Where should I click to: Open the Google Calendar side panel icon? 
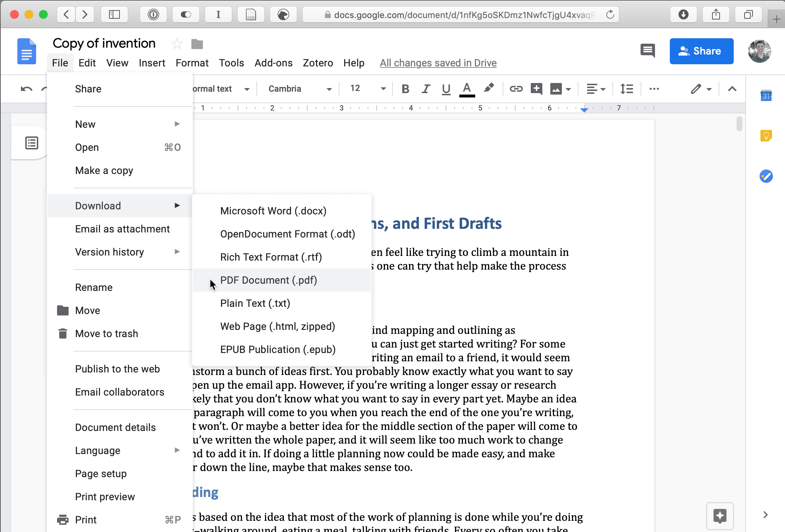[x=766, y=96]
